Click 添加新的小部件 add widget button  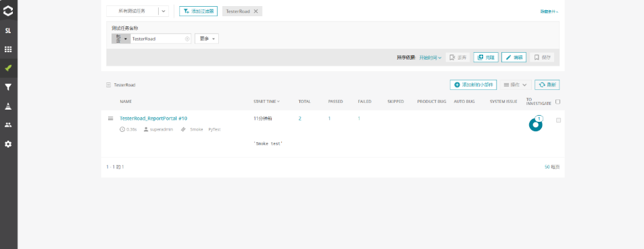tap(474, 85)
